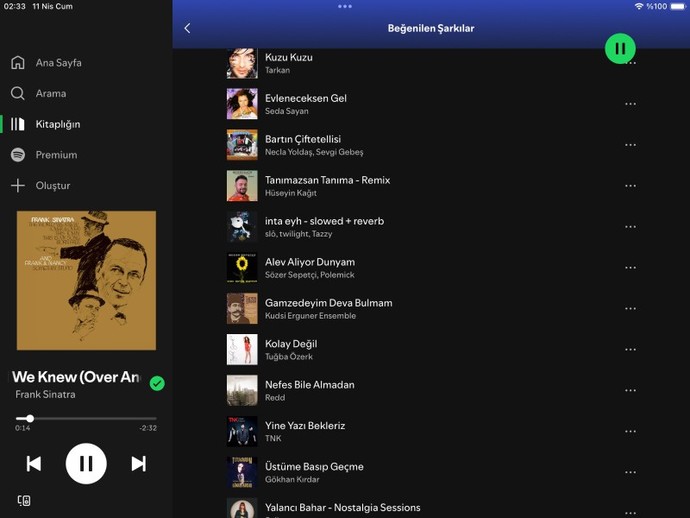
Task: Open more options for Yine Yazı Bekleriz
Action: (x=631, y=431)
